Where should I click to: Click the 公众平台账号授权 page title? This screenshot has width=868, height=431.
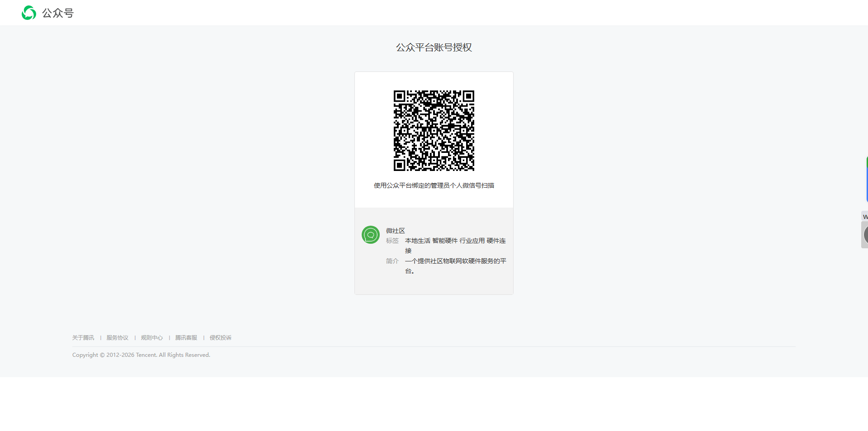(x=434, y=47)
